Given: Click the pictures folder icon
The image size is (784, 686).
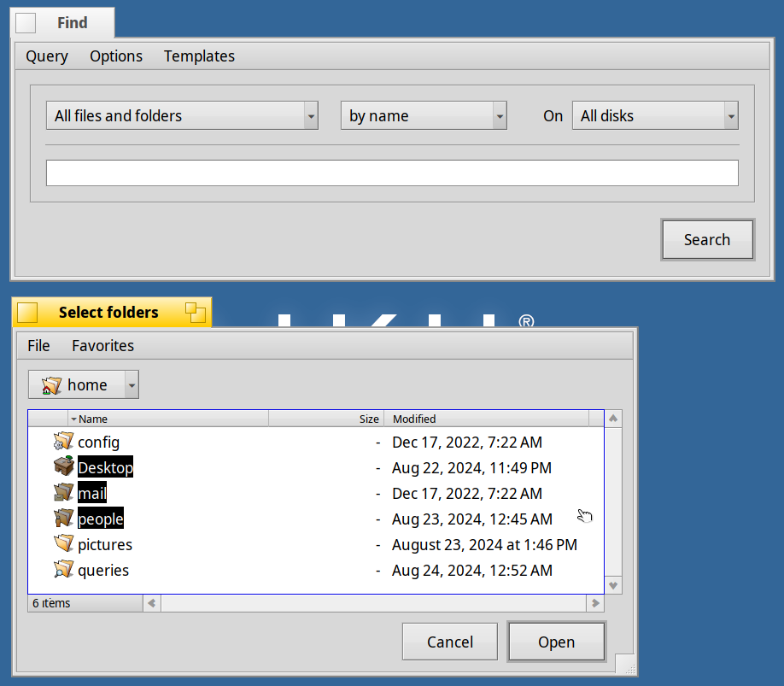Looking at the screenshot, I should pos(63,543).
